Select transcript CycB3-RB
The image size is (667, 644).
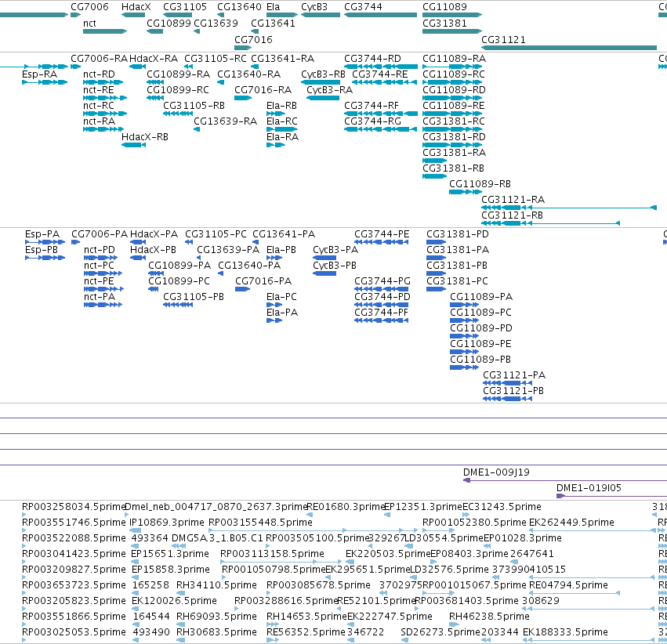[x=323, y=74]
